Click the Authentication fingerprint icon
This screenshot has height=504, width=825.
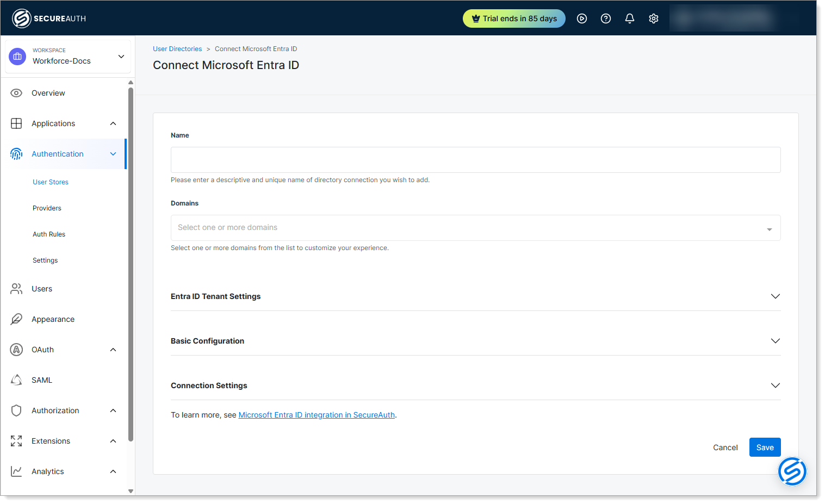16,154
